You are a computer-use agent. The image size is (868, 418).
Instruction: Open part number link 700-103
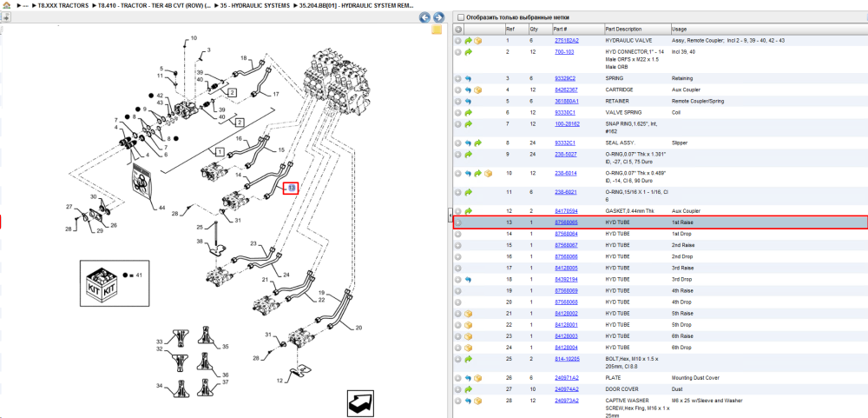click(x=564, y=51)
